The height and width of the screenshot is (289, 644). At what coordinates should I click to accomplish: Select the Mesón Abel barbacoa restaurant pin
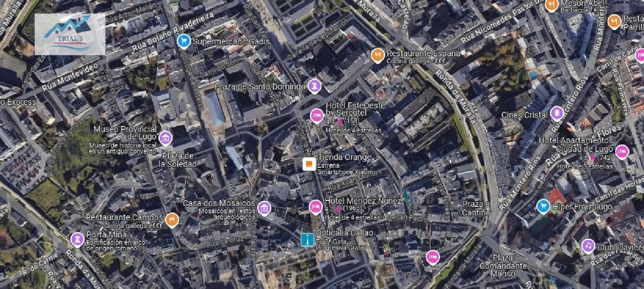pos(552,5)
